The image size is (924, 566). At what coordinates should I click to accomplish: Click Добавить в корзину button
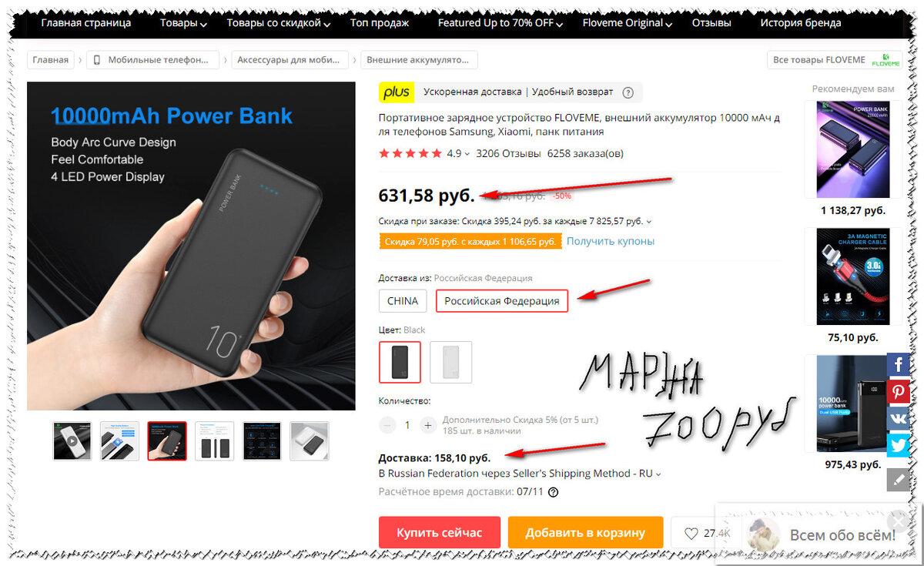coord(585,533)
